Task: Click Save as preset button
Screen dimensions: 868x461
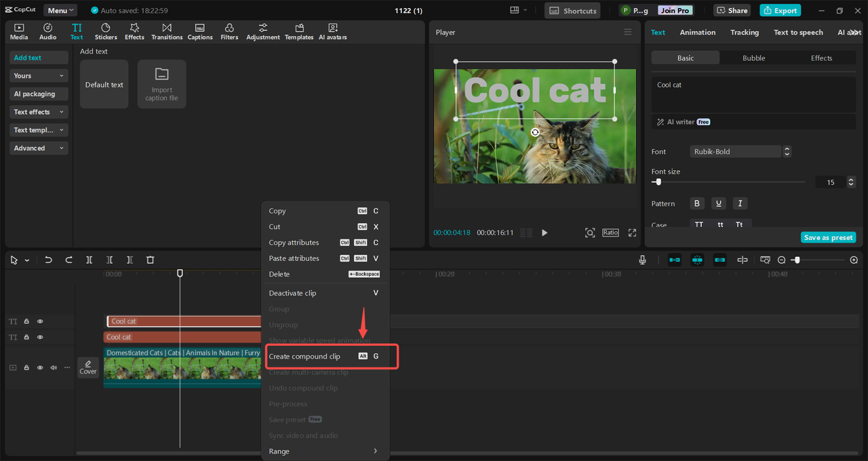Action: point(828,237)
